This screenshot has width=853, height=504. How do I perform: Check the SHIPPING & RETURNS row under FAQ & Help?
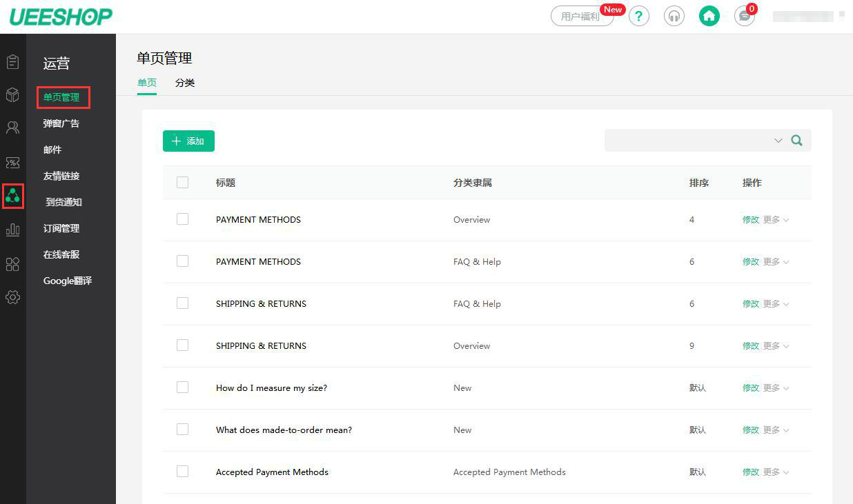pos(182,303)
